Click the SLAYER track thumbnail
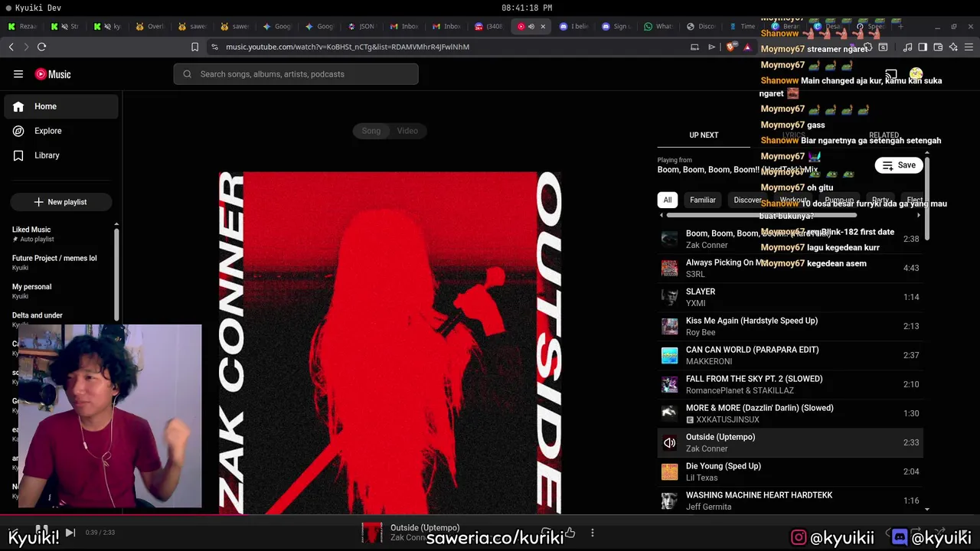 670,297
